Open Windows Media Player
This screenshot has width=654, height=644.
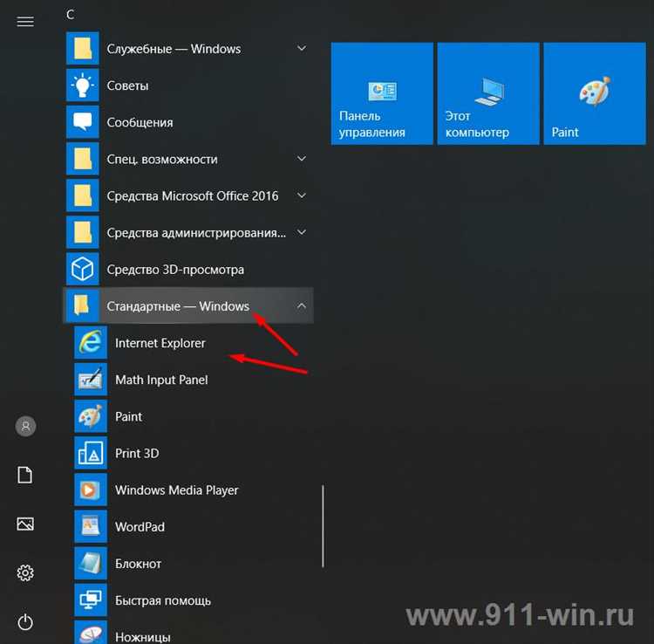coord(176,490)
